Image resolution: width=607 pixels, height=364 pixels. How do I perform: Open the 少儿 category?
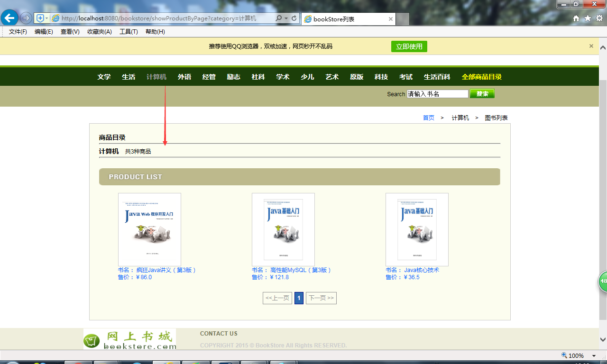tap(308, 77)
